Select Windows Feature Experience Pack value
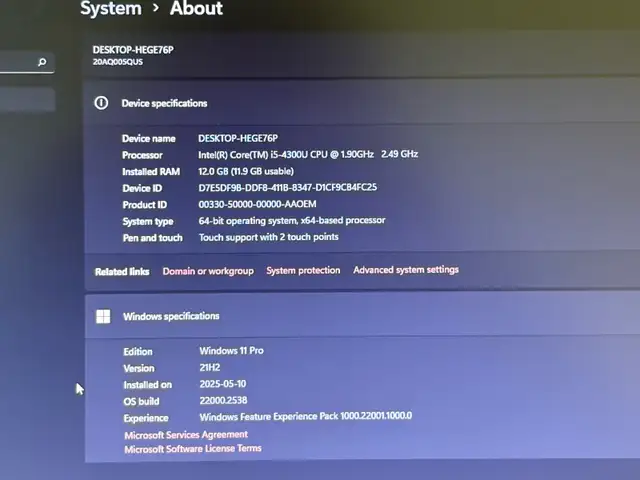The width and height of the screenshot is (640, 480). pyautogui.click(x=306, y=416)
